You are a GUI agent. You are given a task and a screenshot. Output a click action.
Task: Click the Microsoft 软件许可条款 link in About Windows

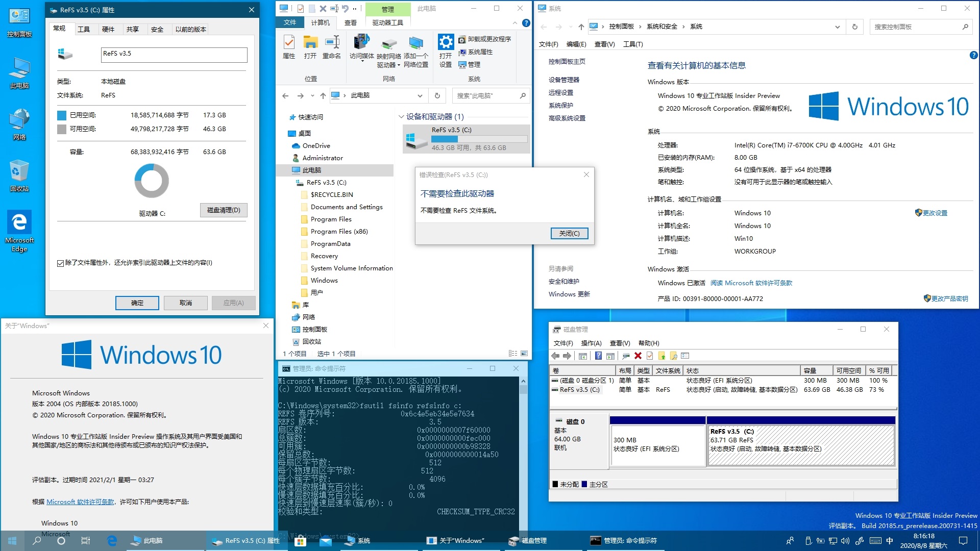[x=80, y=502]
